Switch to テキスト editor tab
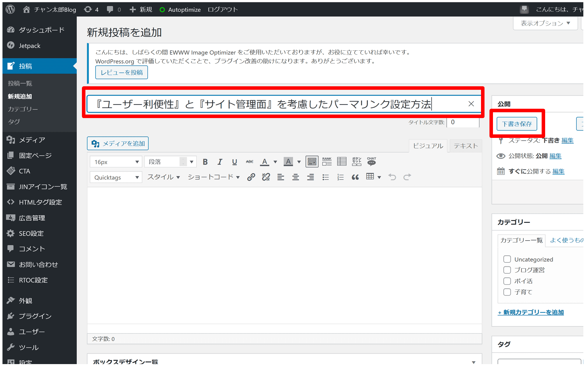This screenshot has height=374, width=588. (x=466, y=146)
